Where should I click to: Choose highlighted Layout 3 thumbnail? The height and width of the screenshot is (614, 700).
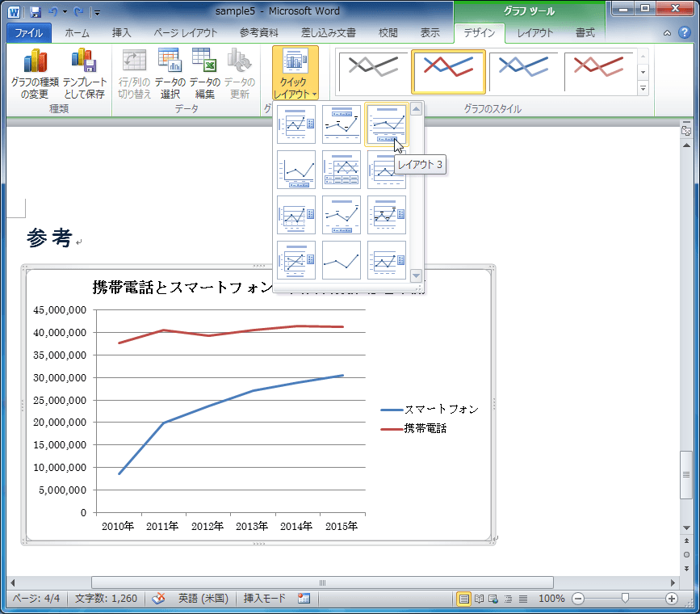tap(387, 124)
